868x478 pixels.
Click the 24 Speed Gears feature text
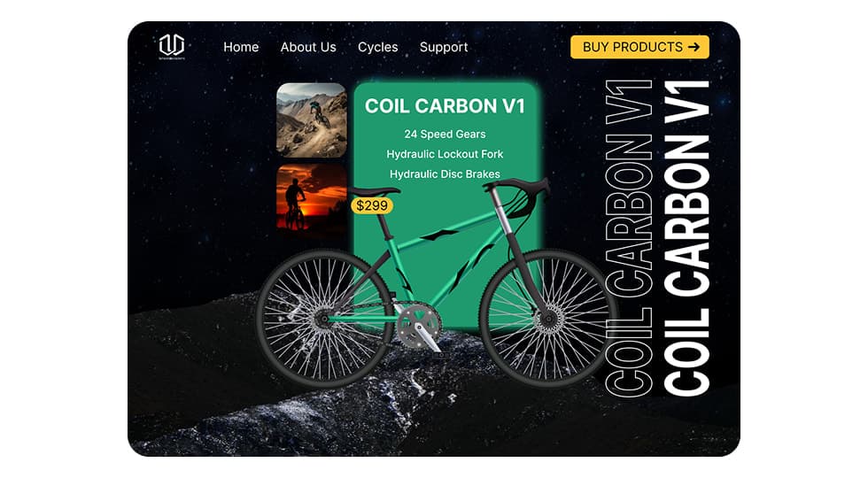[x=445, y=134]
